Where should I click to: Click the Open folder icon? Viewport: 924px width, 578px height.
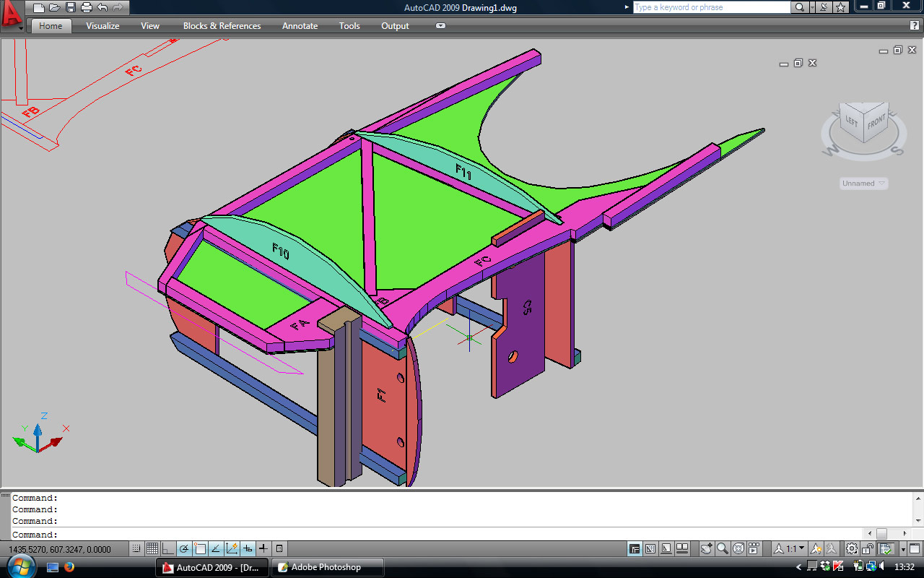(55, 8)
